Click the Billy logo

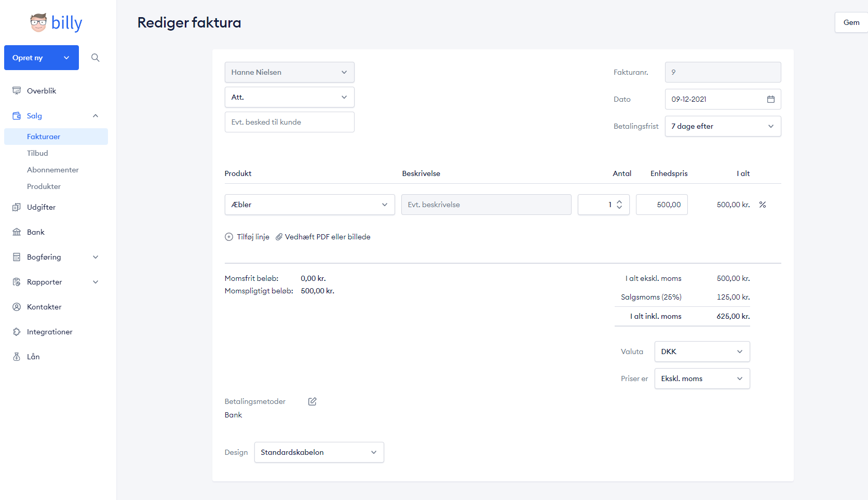click(x=56, y=23)
